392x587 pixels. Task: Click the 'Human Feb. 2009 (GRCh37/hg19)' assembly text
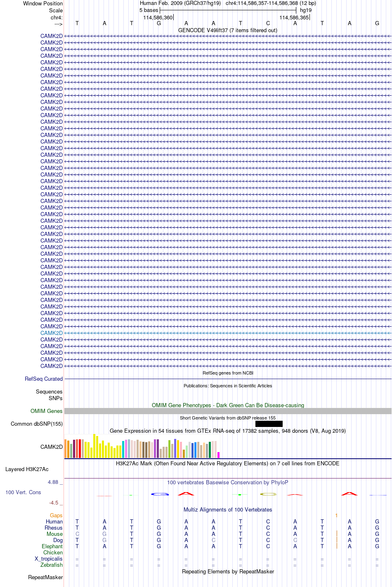pos(180,3)
